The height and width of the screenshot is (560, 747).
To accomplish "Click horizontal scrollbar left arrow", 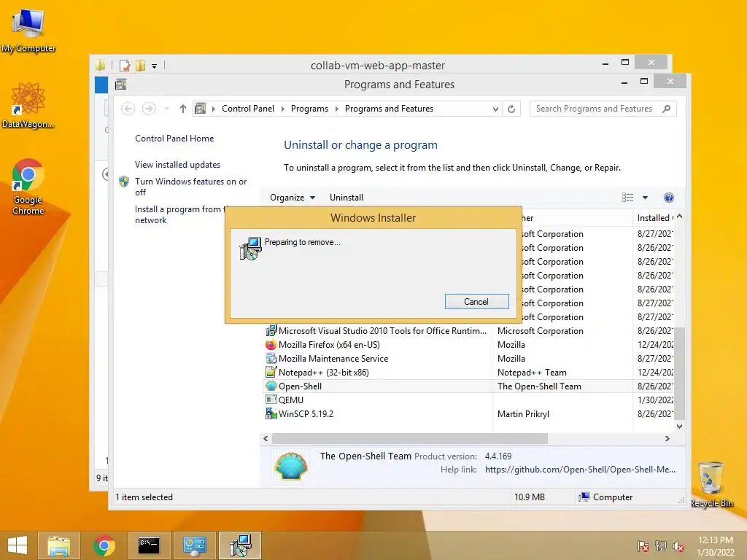I will (x=266, y=438).
